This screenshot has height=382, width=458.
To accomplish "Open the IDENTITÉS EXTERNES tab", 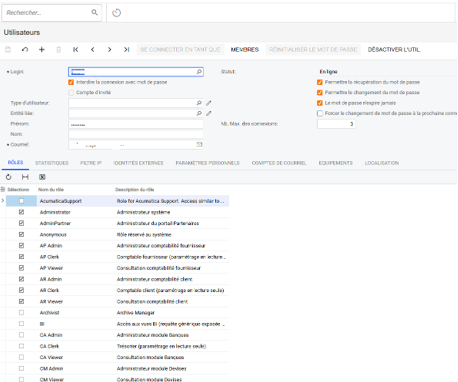I will click(138, 163).
